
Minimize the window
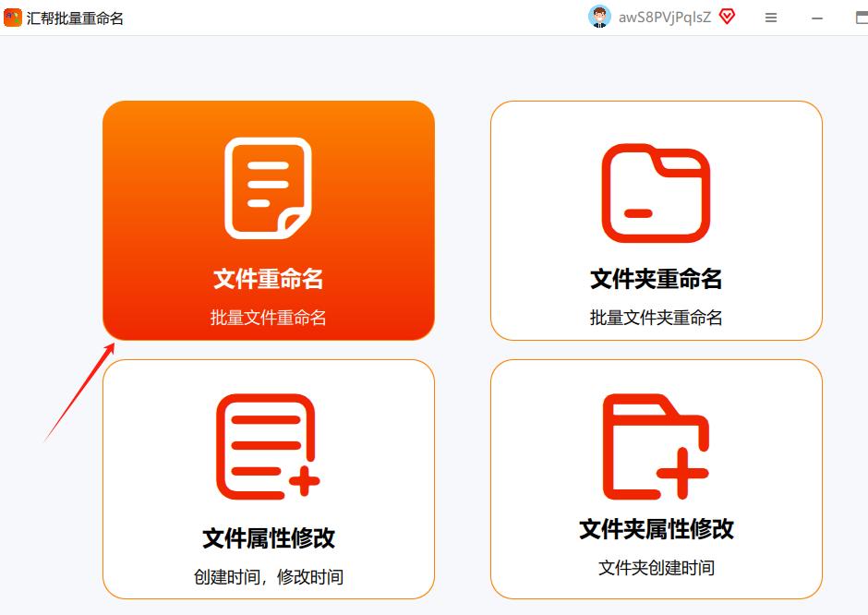817,18
